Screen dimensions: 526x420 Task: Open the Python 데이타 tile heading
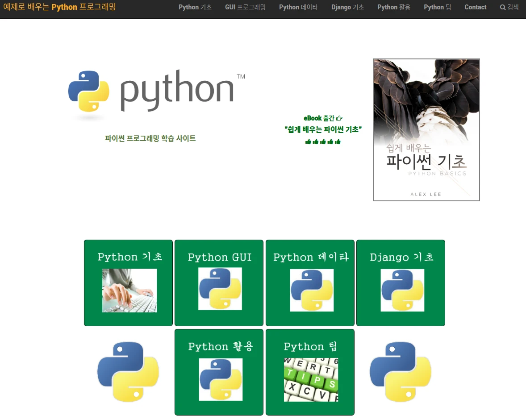coord(311,257)
